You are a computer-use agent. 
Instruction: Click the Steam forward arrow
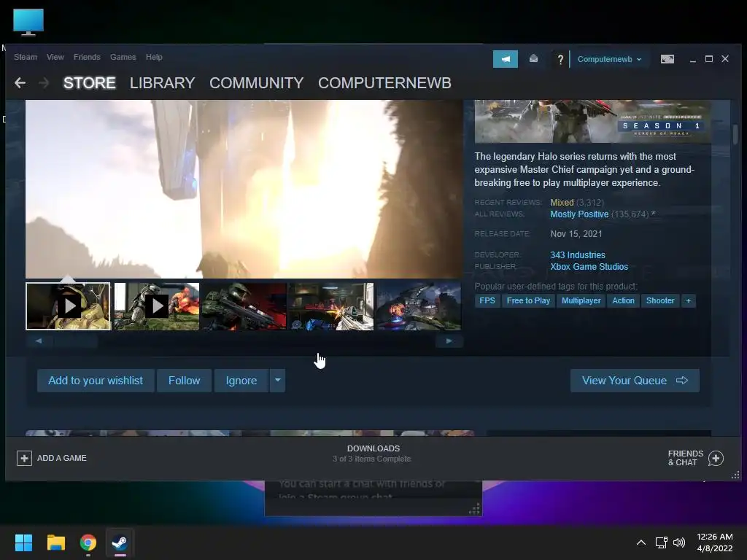[44, 83]
